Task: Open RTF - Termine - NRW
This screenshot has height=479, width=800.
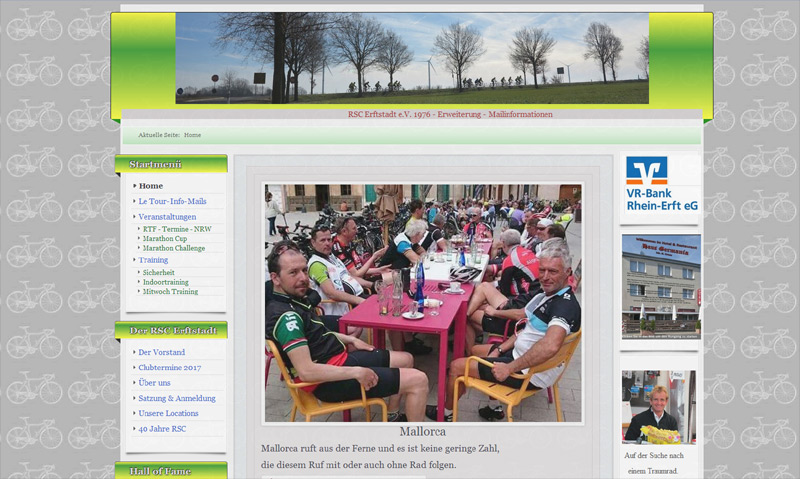Action: [177, 229]
